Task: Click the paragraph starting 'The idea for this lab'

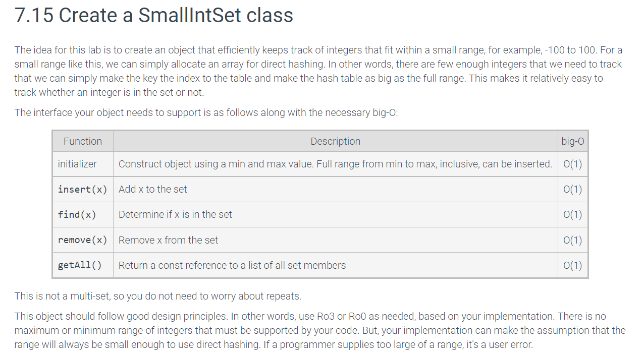Action: (x=318, y=71)
